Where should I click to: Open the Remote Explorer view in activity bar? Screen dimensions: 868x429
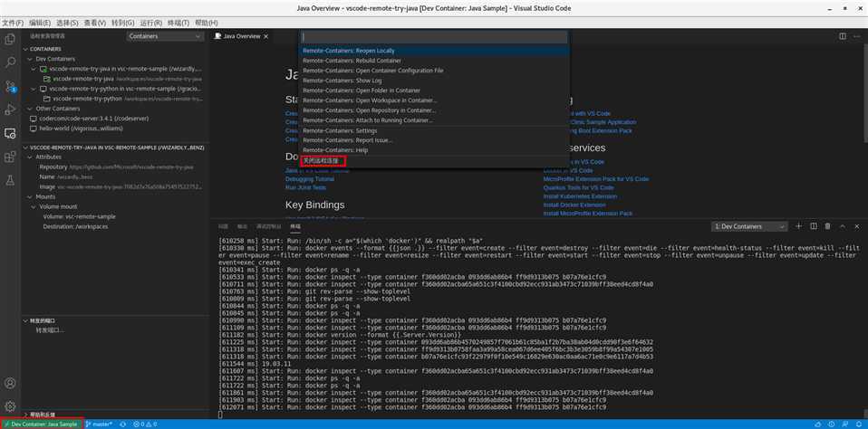(10, 133)
